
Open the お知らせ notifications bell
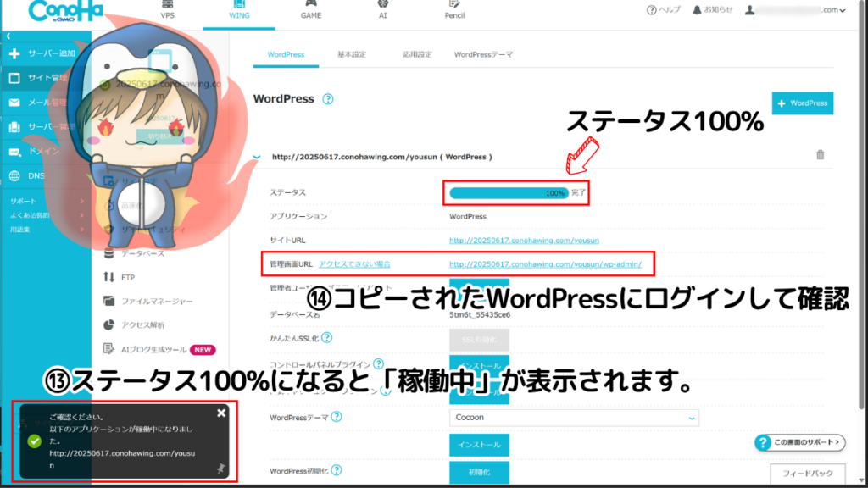tap(712, 10)
